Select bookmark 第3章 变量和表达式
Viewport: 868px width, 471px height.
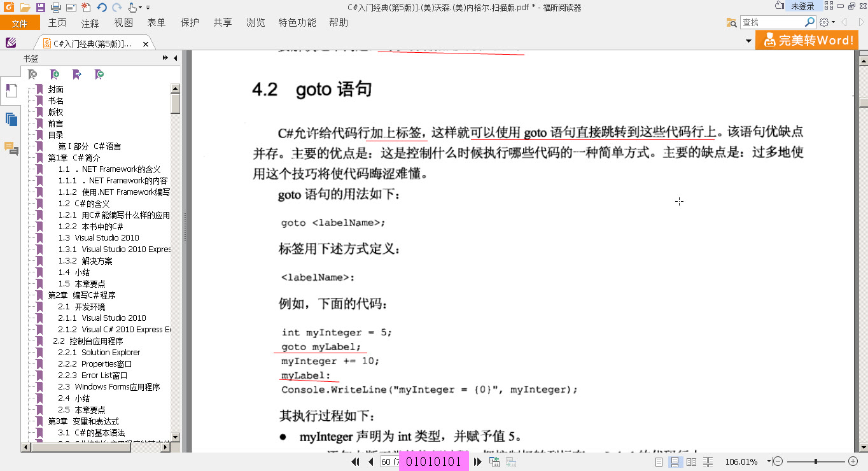coord(83,421)
